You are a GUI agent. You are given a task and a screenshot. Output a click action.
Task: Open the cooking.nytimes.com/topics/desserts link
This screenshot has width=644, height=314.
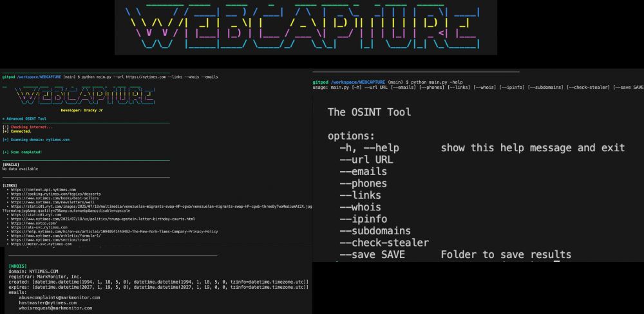pos(55,194)
